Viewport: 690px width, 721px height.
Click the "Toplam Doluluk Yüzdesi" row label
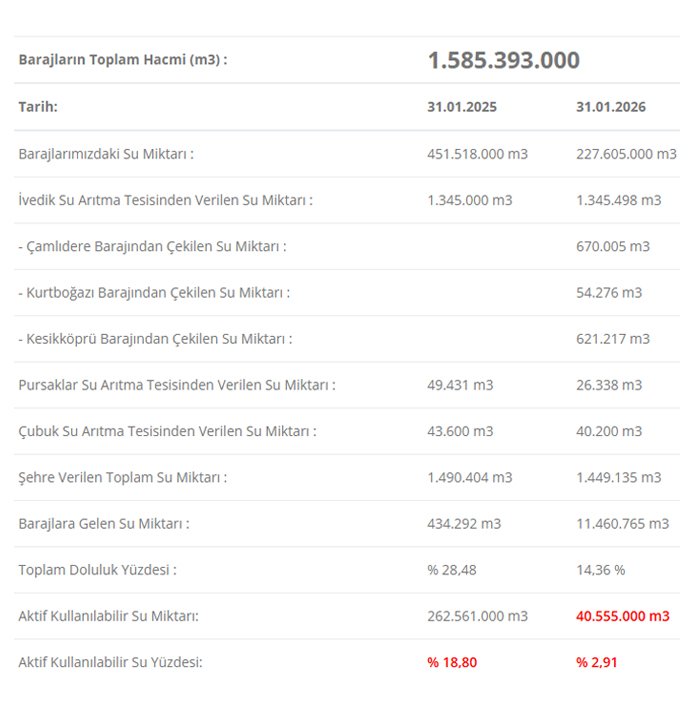[x=97, y=570]
